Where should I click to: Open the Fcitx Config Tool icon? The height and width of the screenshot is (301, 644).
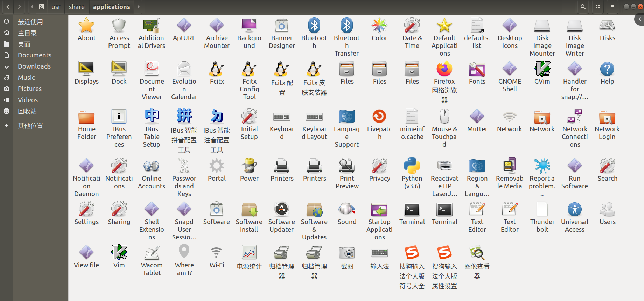click(249, 69)
